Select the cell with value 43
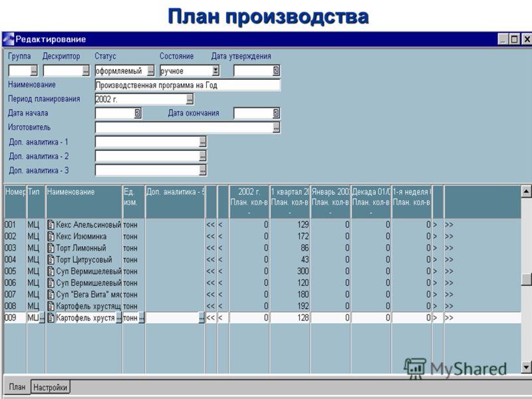The height and width of the screenshot is (399, 532). 290,259
